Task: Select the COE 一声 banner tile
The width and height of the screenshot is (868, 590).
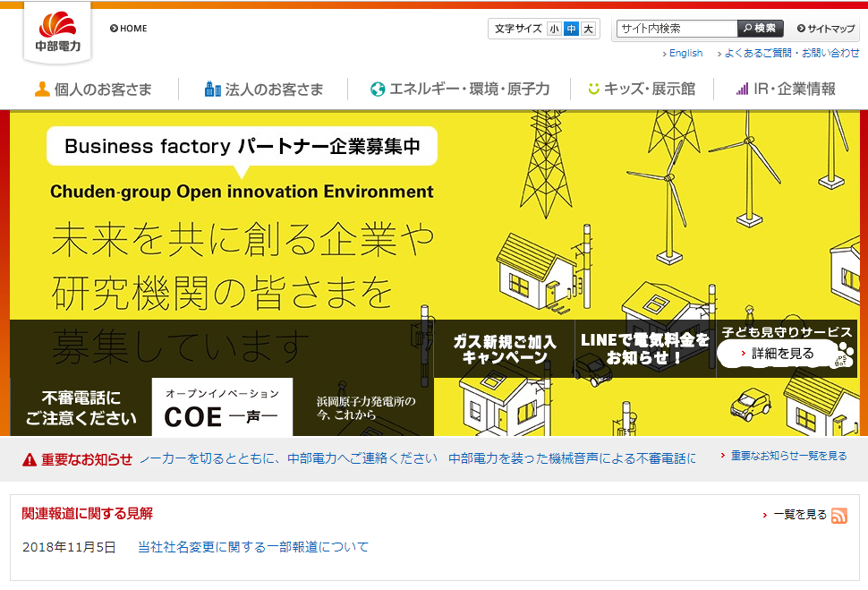Action: 222,407
